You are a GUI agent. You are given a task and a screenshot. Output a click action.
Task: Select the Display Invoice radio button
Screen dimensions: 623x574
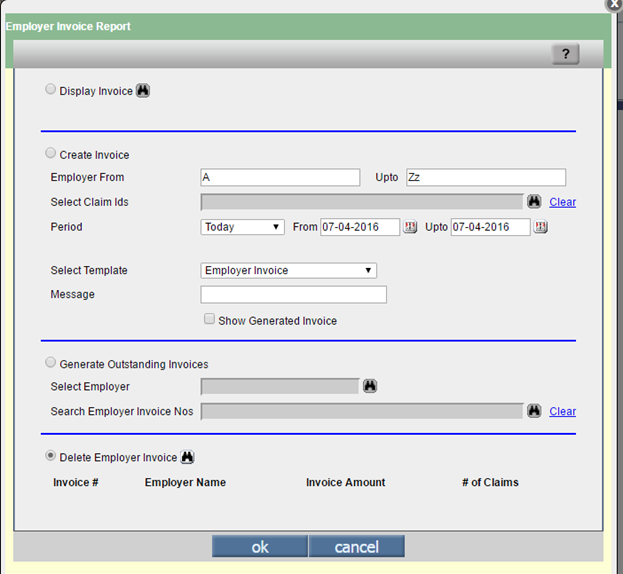(x=50, y=89)
